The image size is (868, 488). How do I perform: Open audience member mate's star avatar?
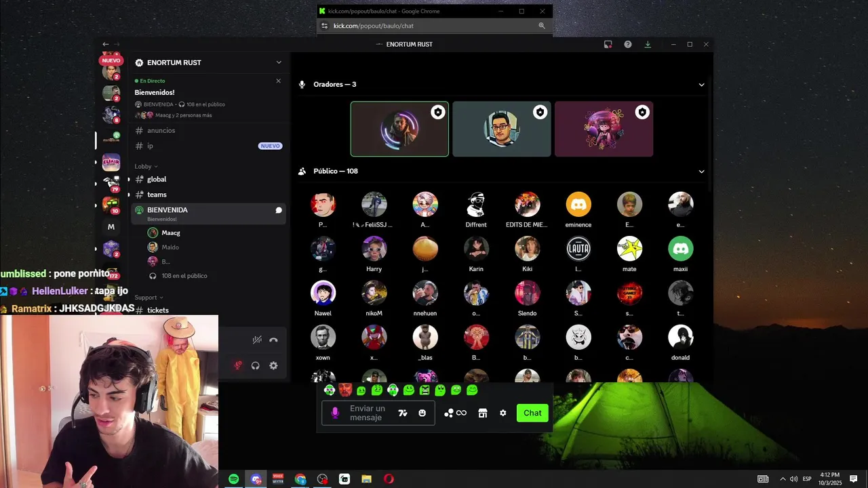(x=629, y=249)
